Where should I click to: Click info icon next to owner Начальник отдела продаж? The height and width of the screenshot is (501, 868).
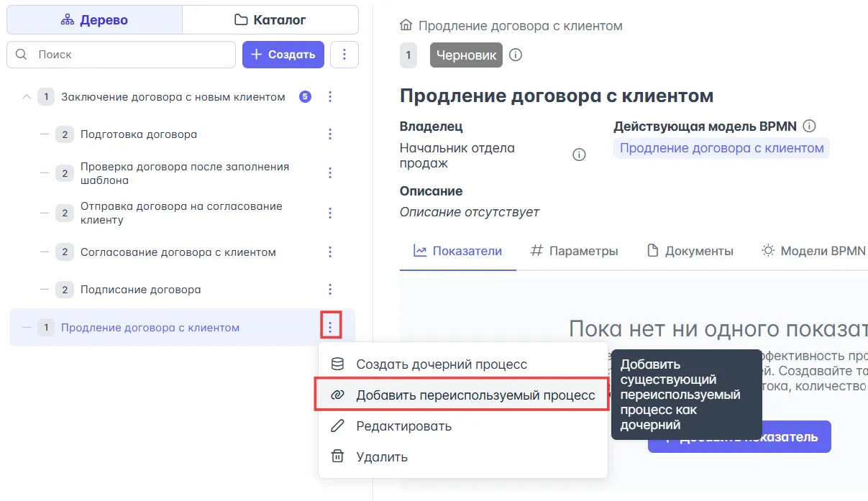579,155
